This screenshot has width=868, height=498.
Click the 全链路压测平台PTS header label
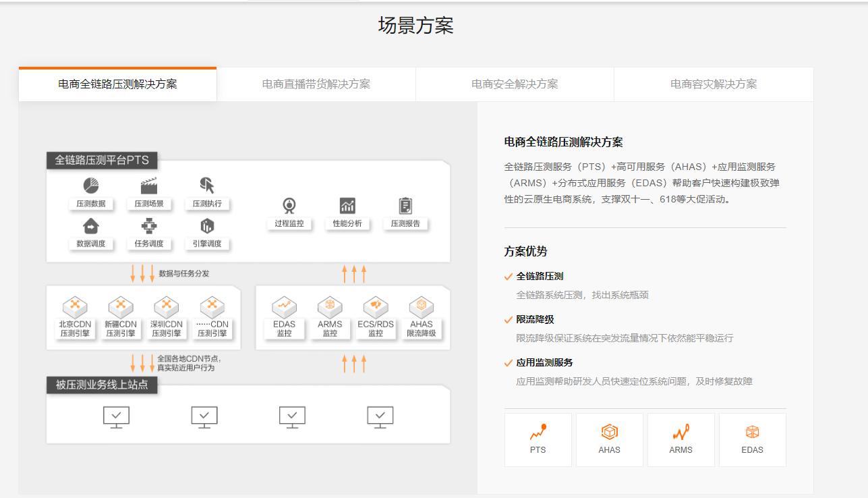102,161
